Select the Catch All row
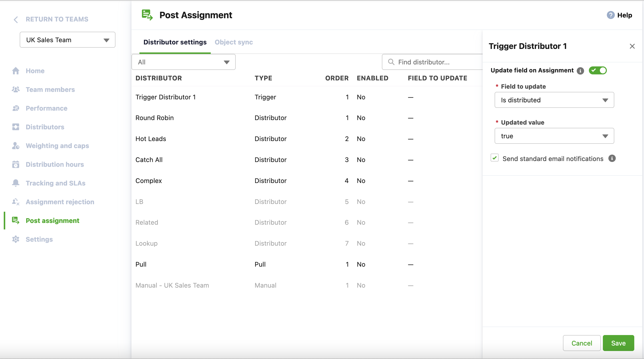This screenshot has width=644, height=359. tap(307, 160)
